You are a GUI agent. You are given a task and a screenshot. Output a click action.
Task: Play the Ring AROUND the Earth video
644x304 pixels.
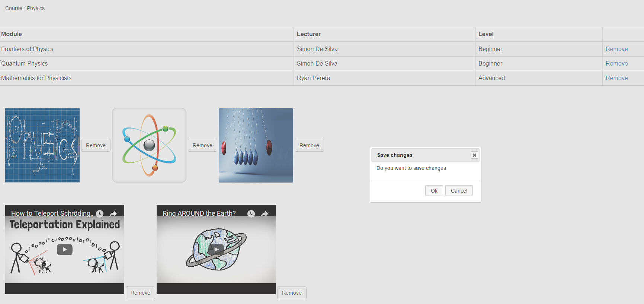click(216, 249)
